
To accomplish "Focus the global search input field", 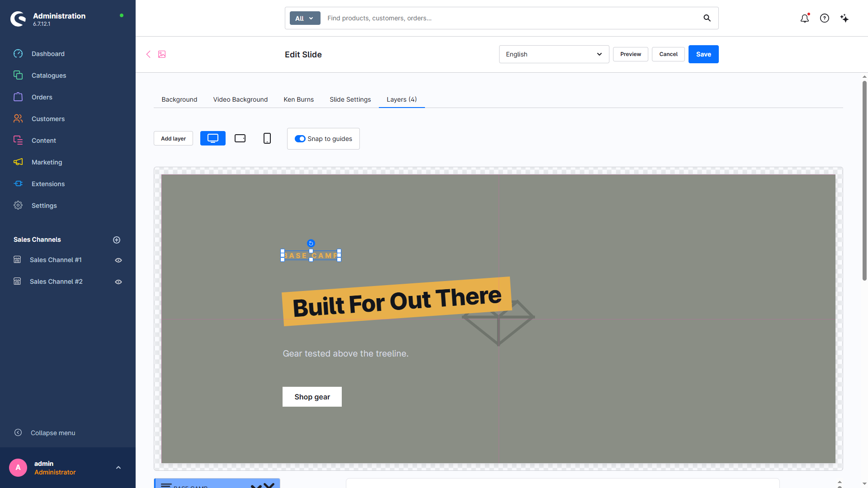I will [x=511, y=18].
